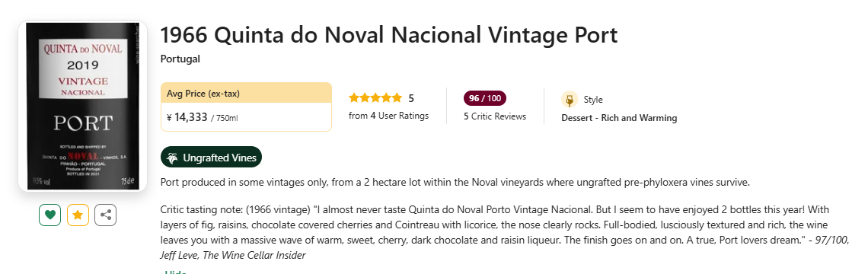Click the wine glass Style icon
Viewport: 868px width, 274px height.
[570, 100]
